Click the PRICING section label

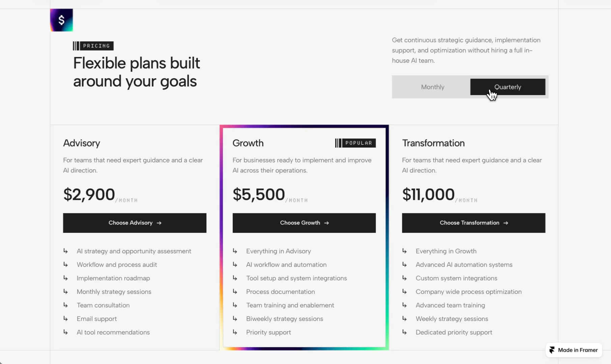96,46
